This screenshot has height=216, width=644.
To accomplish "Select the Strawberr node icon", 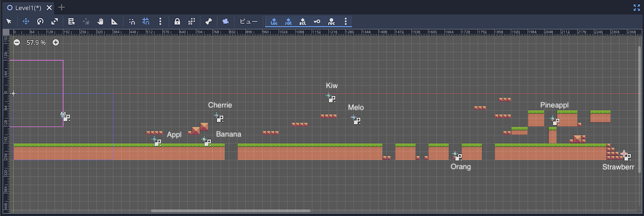I will click(x=626, y=155).
